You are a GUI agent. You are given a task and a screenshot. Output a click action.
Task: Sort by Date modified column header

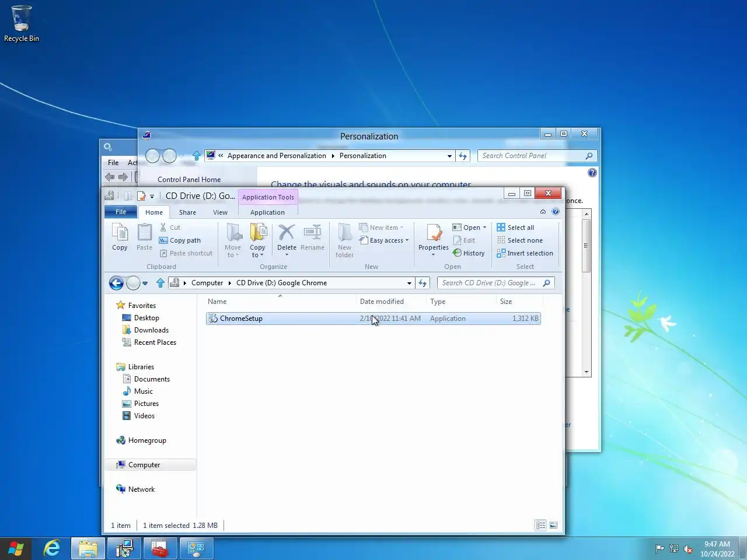[x=391, y=302]
